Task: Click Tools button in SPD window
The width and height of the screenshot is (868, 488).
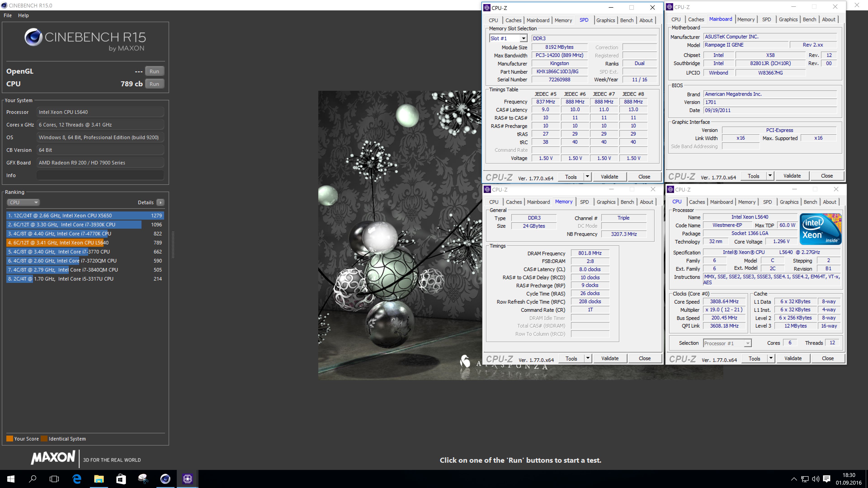Action: click(x=571, y=177)
